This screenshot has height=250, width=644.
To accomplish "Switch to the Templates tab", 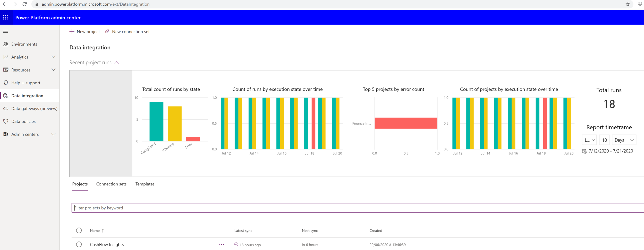I will click(x=145, y=184).
